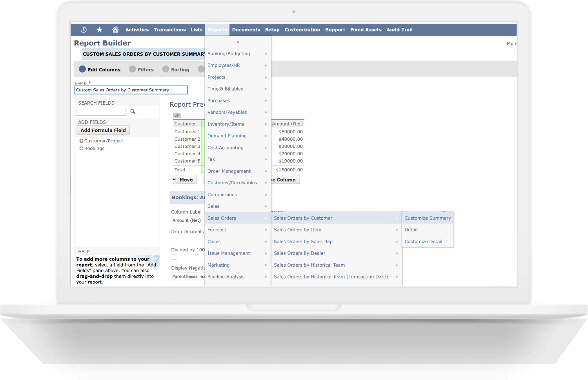Screen dimensions: 588x380
Task: Open the Demand Planning submenu
Action: [x=238, y=136]
